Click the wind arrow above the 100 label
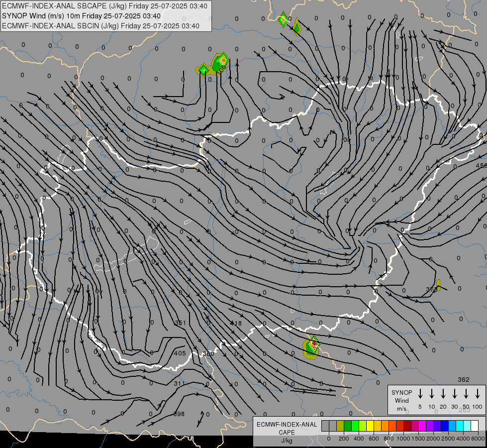 [x=478, y=393]
